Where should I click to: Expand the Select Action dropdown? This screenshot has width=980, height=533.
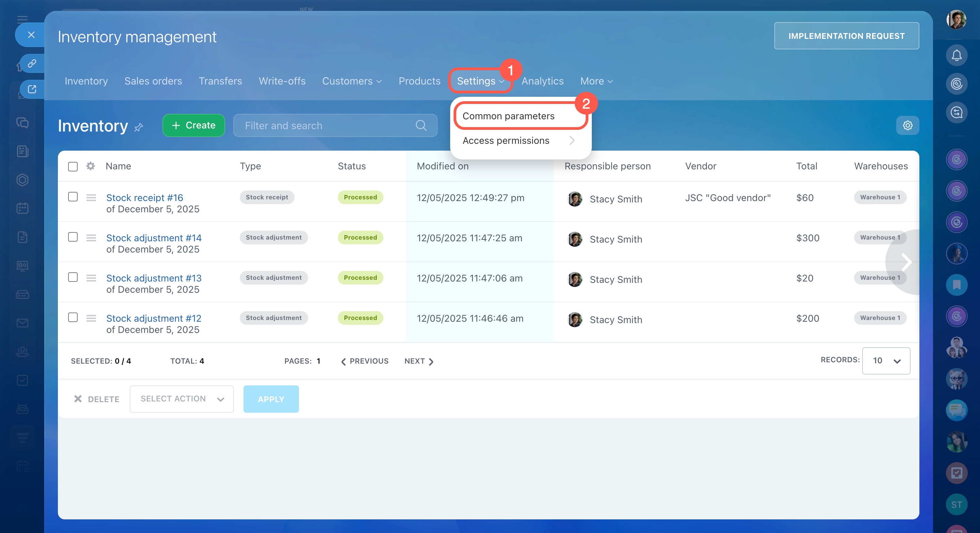(x=181, y=399)
